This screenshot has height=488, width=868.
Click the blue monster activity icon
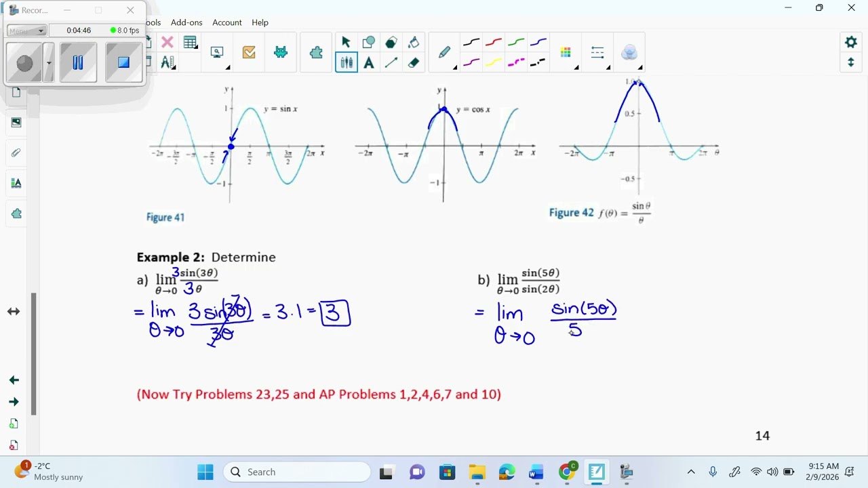(x=281, y=52)
